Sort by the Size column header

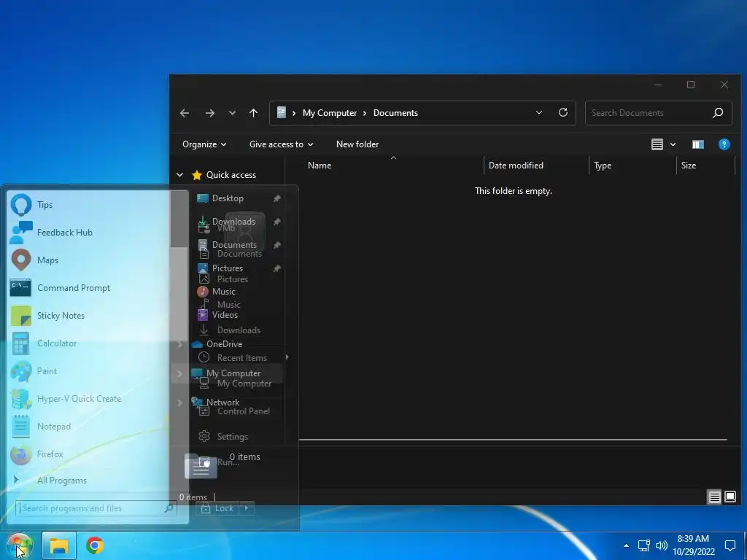pos(689,166)
